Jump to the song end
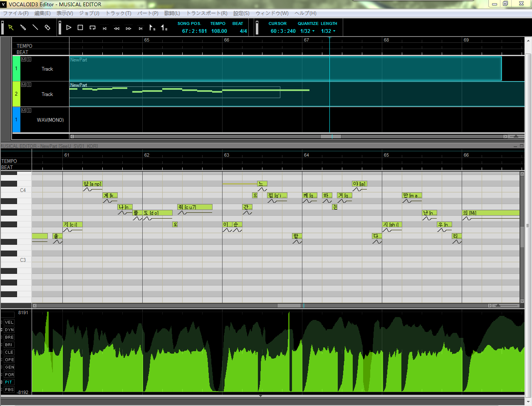 pyautogui.click(x=141, y=28)
